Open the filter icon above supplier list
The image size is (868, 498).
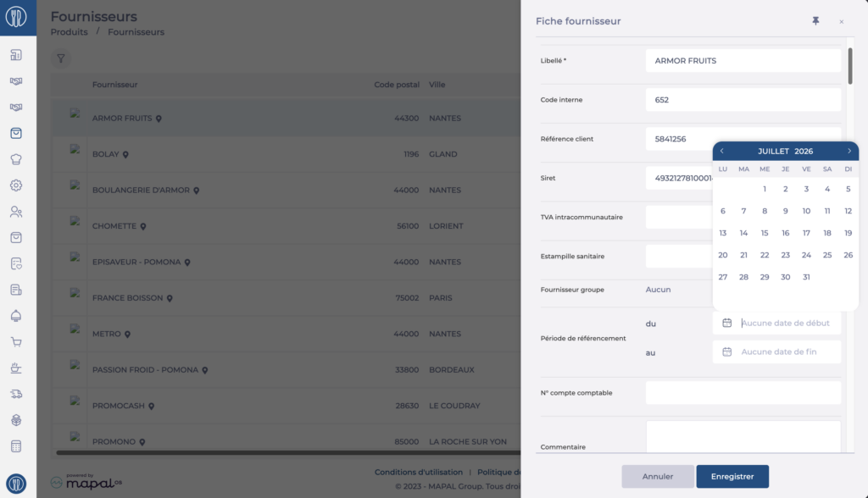tap(61, 58)
